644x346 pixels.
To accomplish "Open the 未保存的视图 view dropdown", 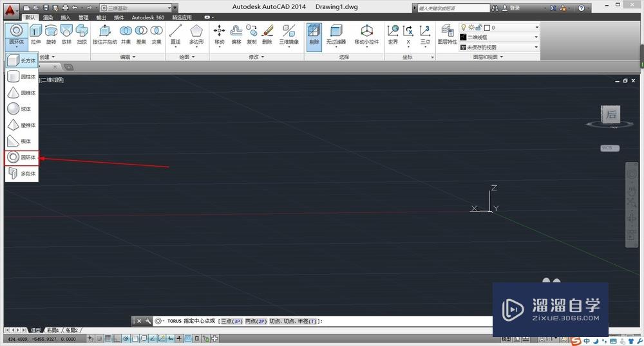I will 536,47.
